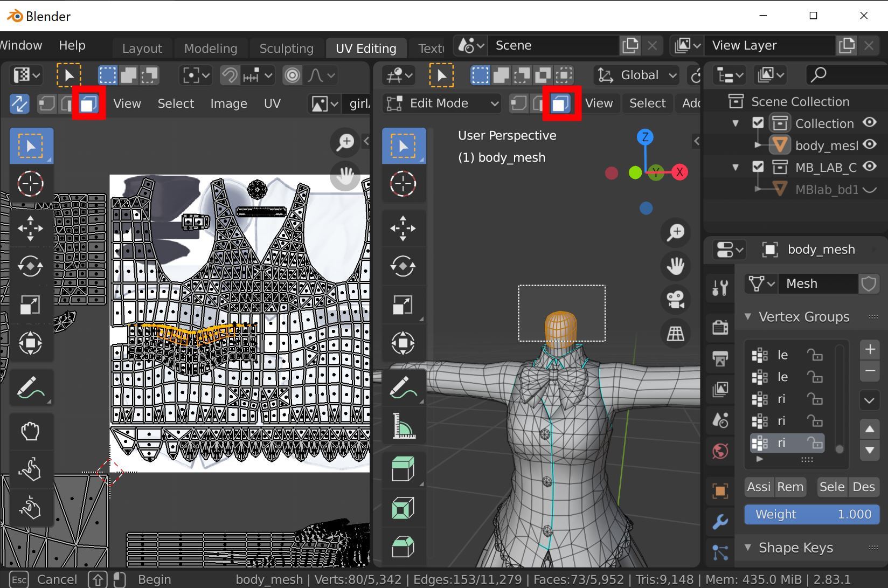This screenshot has width=888, height=588.
Task: Add a new vertex group with plus
Action: click(x=870, y=350)
